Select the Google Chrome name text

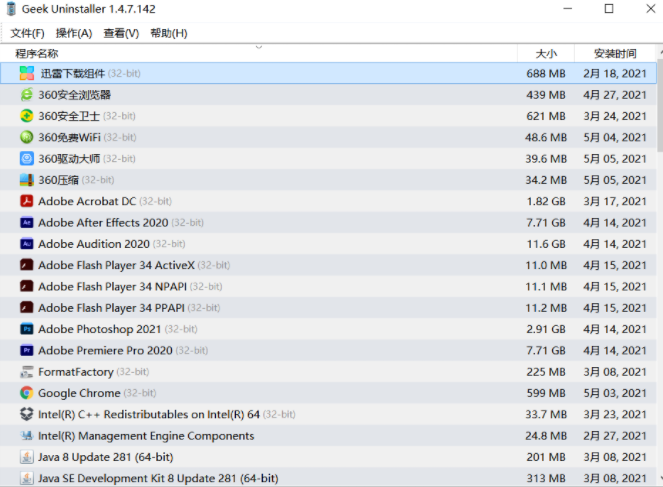(x=79, y=393)
